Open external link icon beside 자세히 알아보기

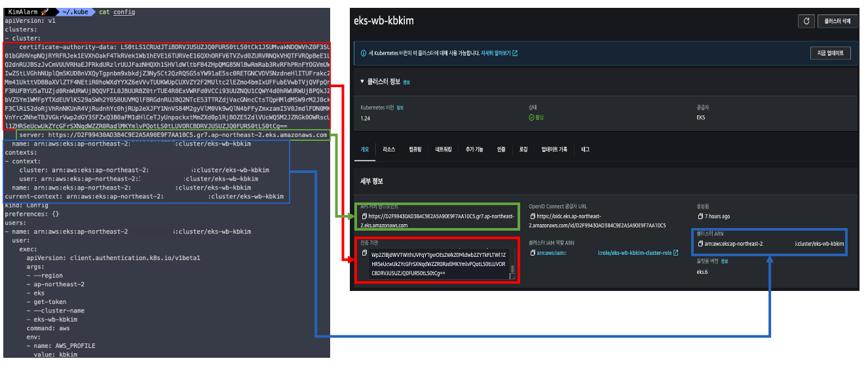tap(515, 53)
